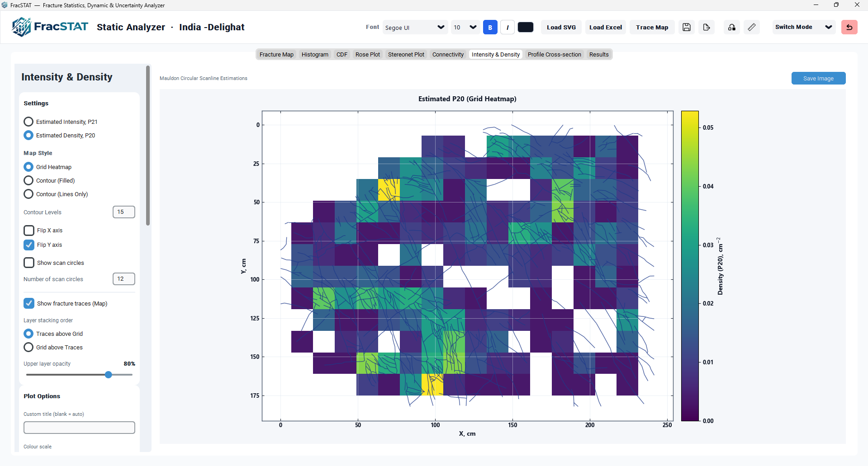Open the Stereonet Plot tab
The width and height of the screenshot is (868, 466).
[406, 55]
